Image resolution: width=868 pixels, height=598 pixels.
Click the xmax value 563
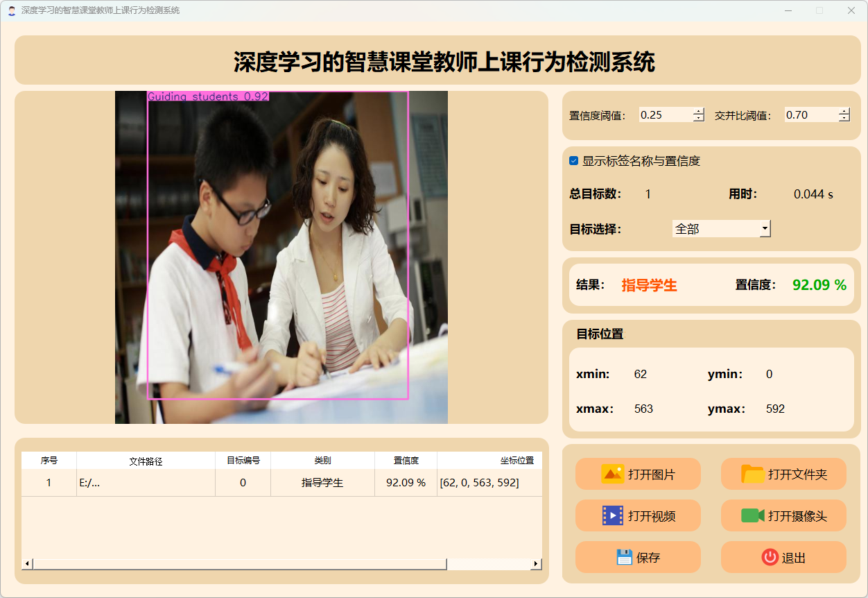pyautogui.click(x=644, y=409)
